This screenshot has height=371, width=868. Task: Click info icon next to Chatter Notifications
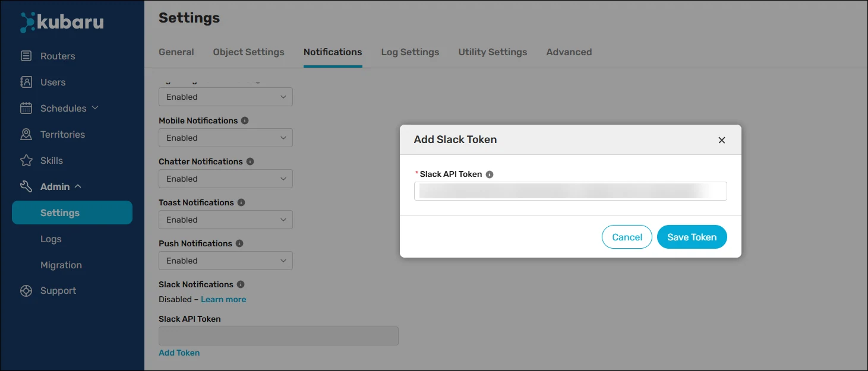(250, 161)
